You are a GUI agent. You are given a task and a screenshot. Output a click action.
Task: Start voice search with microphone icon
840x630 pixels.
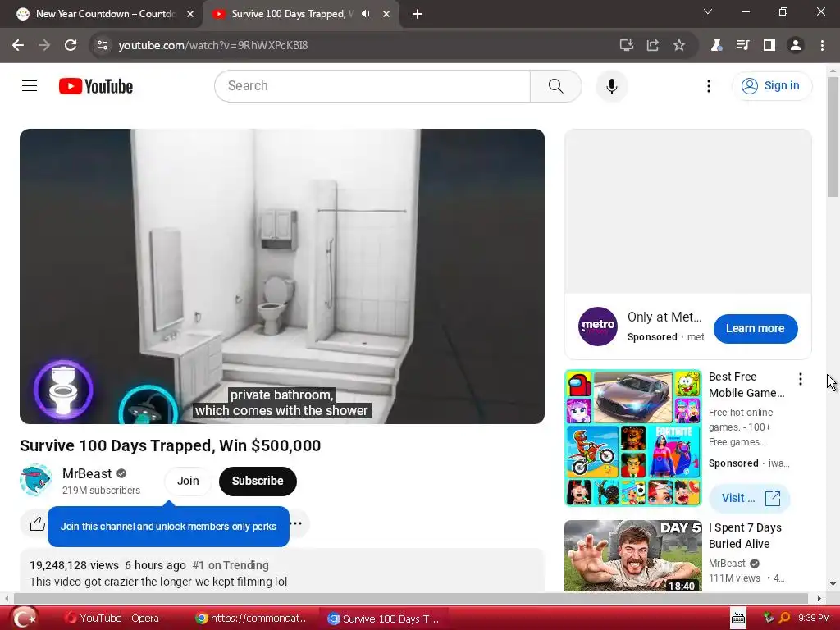(x=611, y=85)
